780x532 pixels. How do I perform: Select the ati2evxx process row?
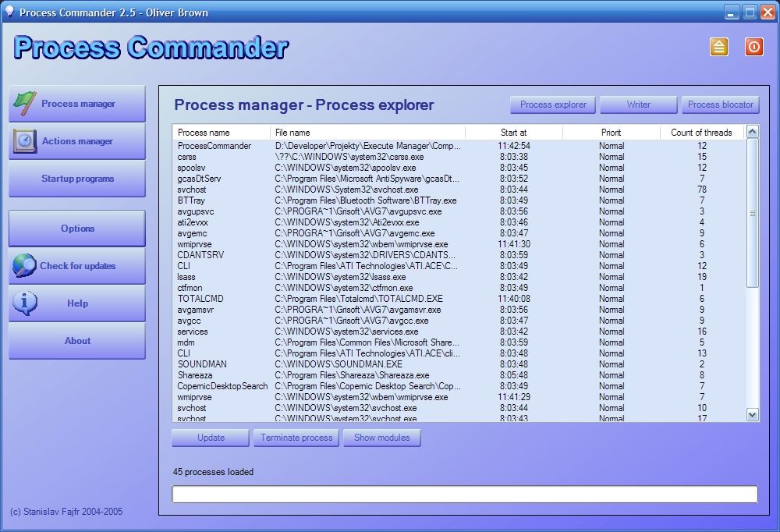coord(459,222)
